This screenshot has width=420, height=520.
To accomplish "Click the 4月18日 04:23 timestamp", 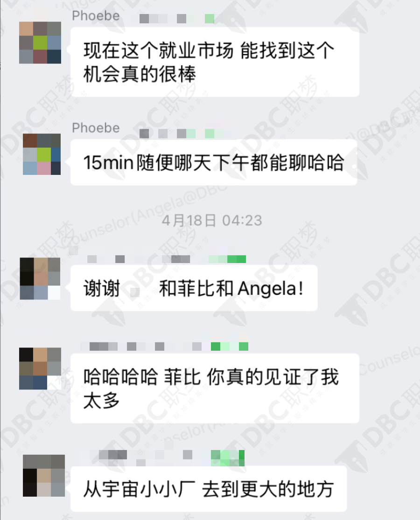I will (212, 221).
